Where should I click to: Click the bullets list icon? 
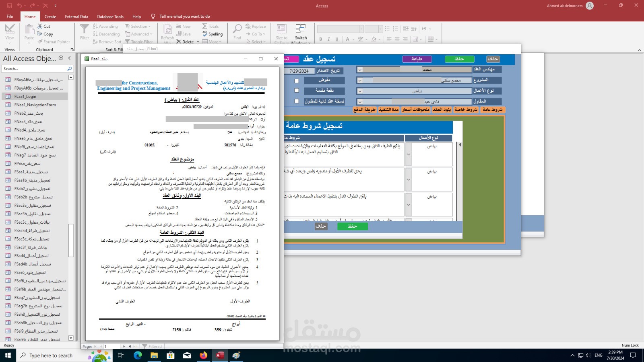[387, 29]
